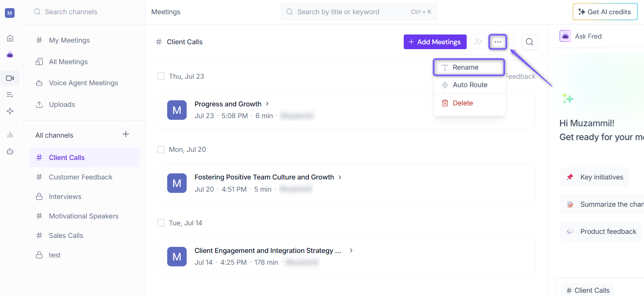Click the All channels heading
Image resolution: width=644 pixels, height=296 pixels.
54,135
